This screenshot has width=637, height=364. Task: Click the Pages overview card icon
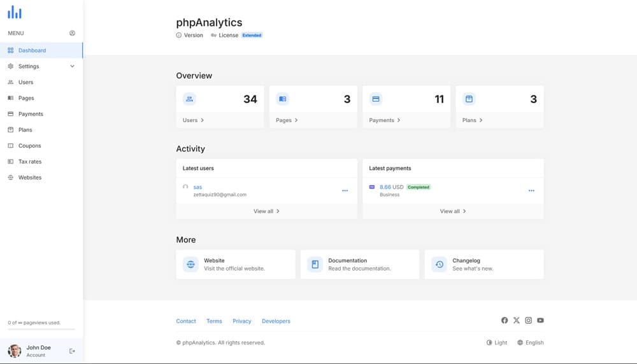(283, 99)
